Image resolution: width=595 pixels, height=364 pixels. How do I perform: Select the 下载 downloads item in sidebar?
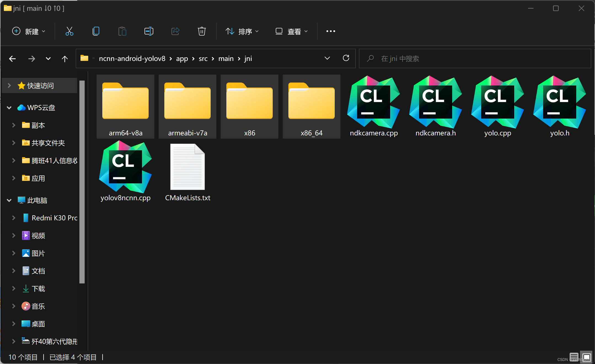coord(38,288)
